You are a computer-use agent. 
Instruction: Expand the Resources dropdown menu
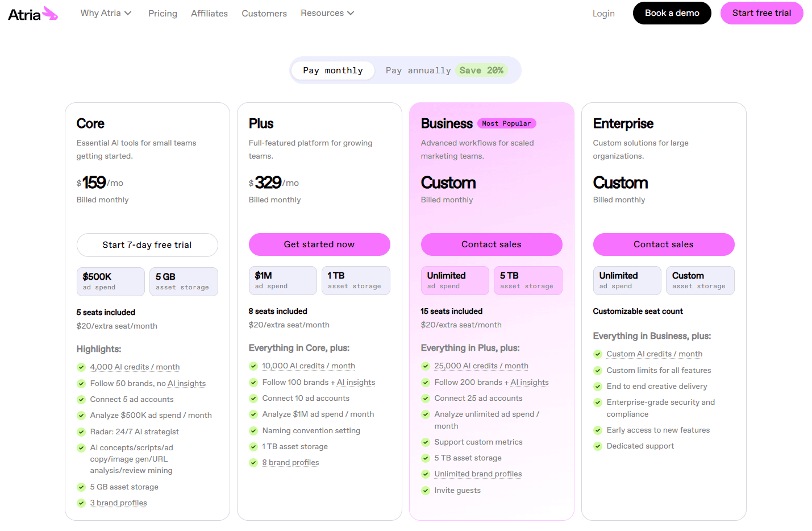327,13
